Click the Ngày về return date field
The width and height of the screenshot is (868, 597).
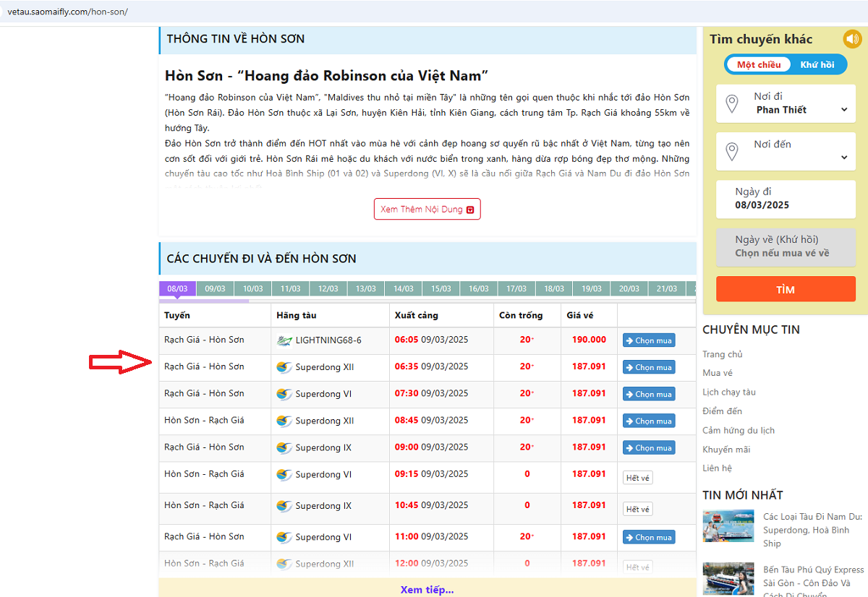(x=786, y=246)
